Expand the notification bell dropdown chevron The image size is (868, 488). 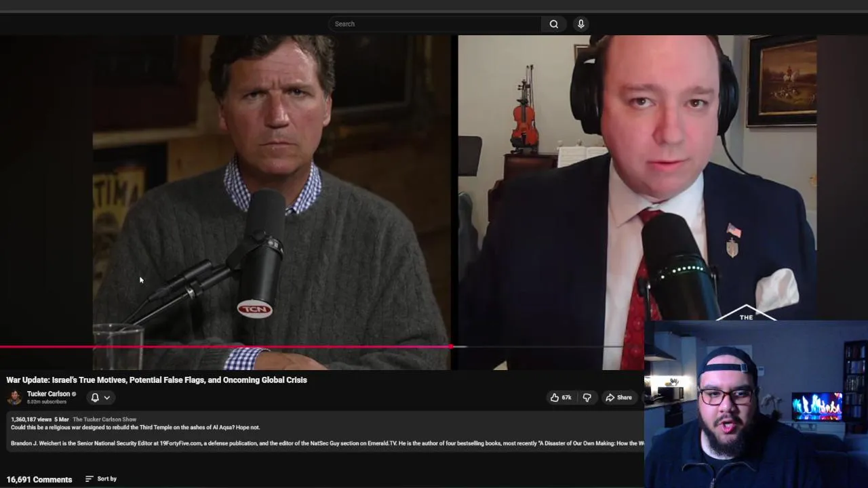[x=107, y=398]
